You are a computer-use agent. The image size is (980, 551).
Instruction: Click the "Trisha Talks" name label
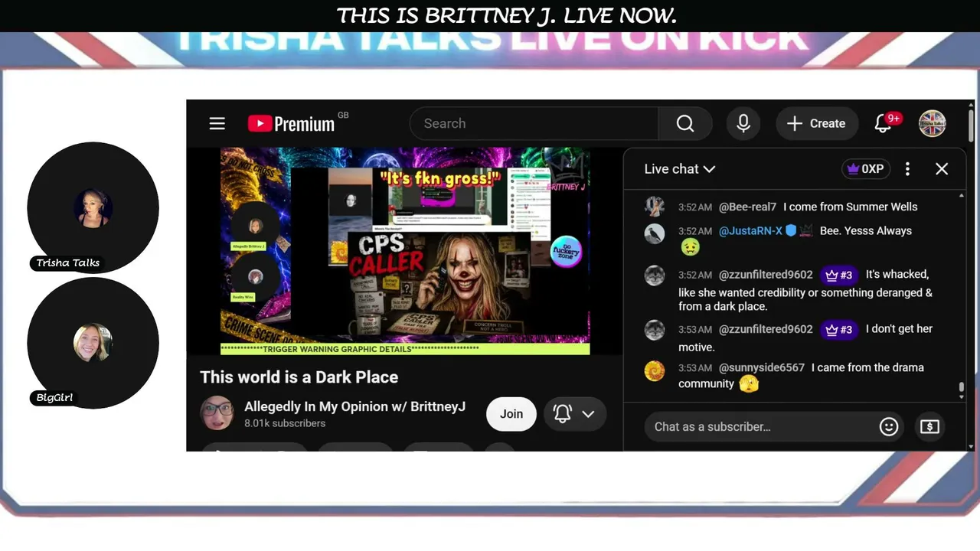tap(68, 262)
